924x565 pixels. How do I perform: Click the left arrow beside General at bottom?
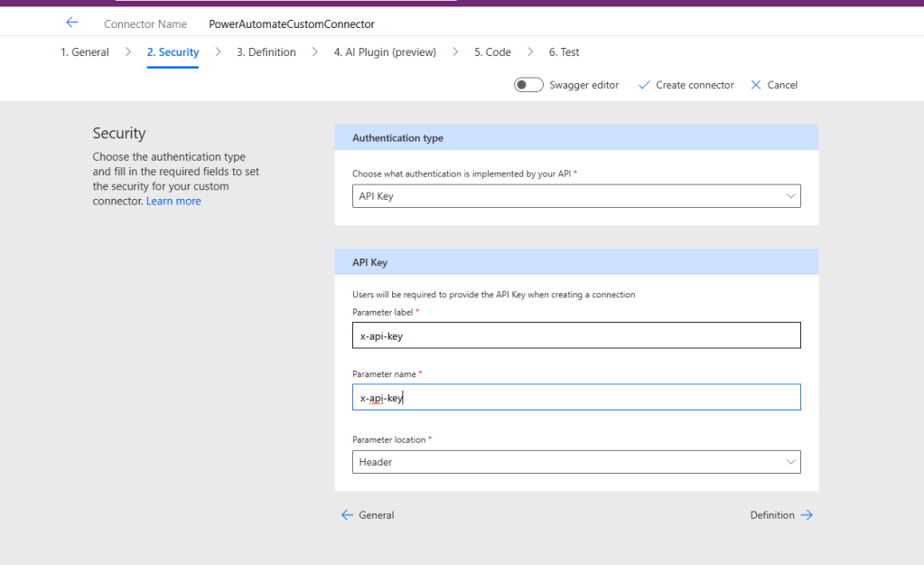click(347, 515)
